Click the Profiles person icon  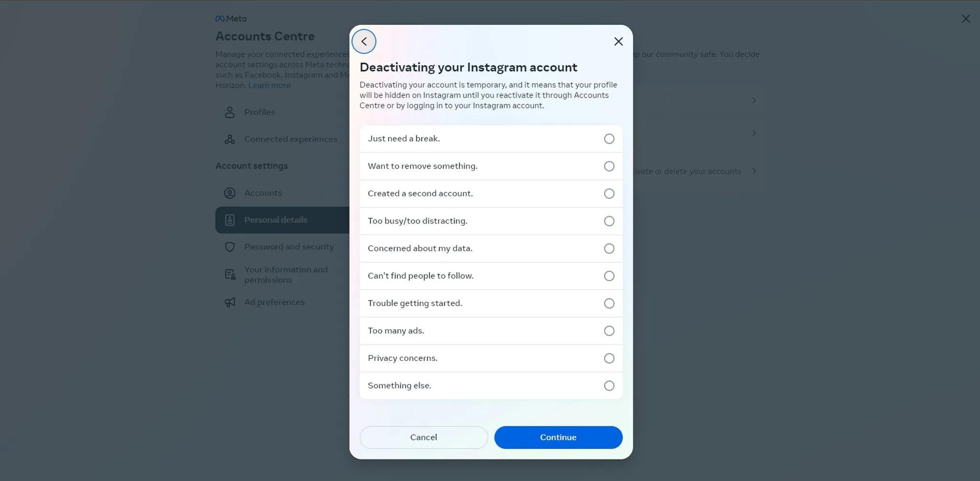click(x=230, y=112)
